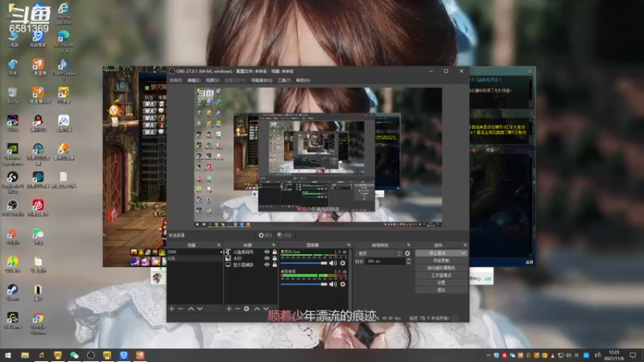Click the transition duration stepper arrows
The width and height of the screenshot is (644, 362).
[x=408, y=261]
